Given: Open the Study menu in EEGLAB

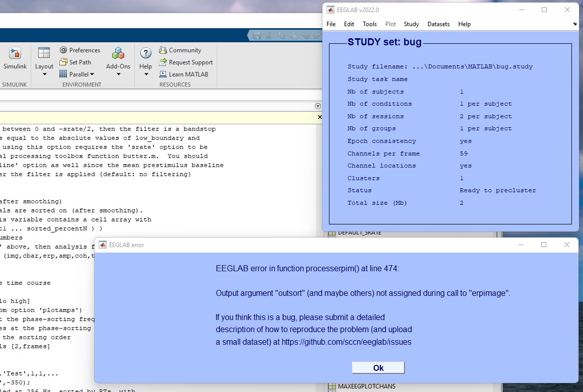Looking at the screenshot, I should pyautogui.click(x=411, y=24).
